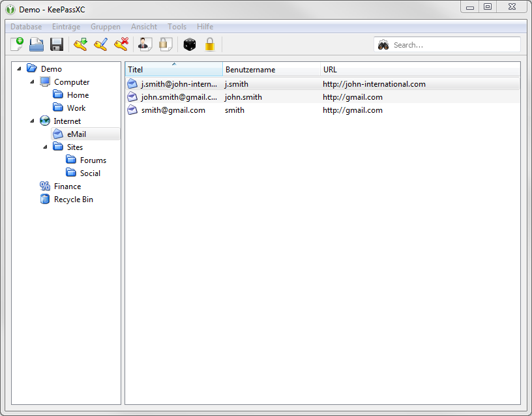Viewport: 532px width, 416px height.
Task: Click the KeePassXC app icon in title bar
Action: tap(10, 10)
